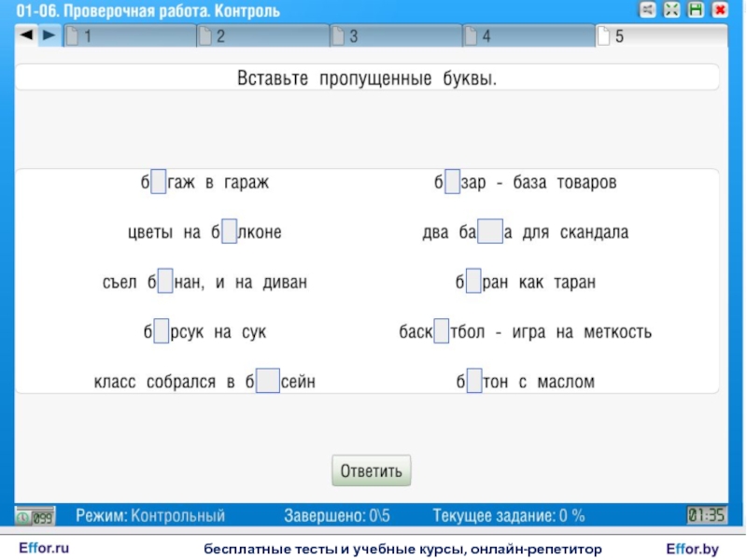Click the counter icon in status bar
Image resolution: width=747 pixels, height=560 pixels.
(35, 516)
